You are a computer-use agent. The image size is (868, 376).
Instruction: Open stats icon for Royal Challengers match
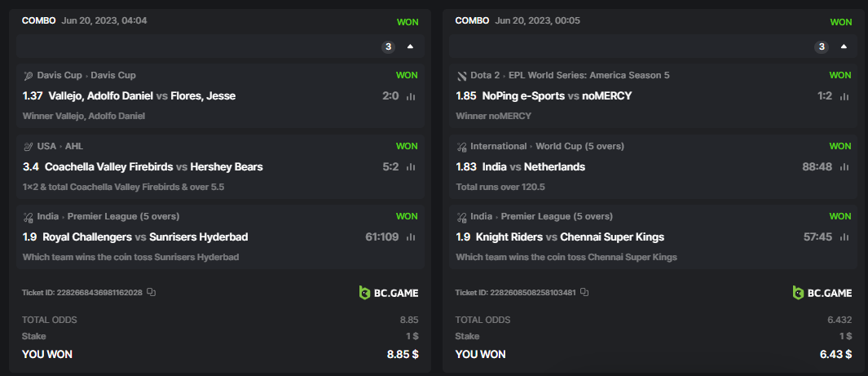click(411, 237)
